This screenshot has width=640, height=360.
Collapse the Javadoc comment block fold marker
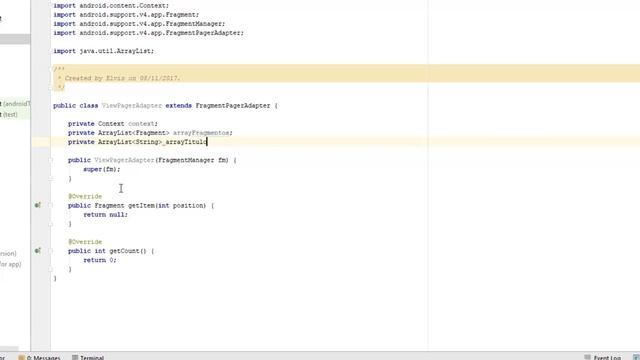[x=51, y=69]
